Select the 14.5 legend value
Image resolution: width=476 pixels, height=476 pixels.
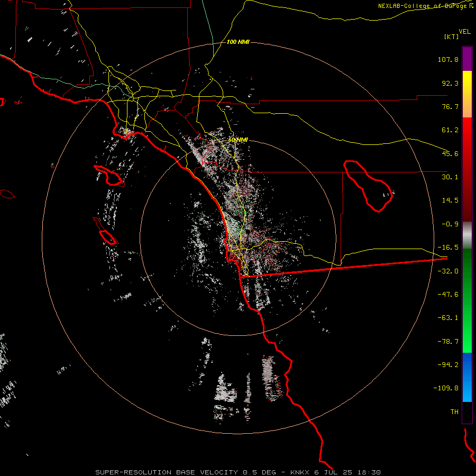450,200
